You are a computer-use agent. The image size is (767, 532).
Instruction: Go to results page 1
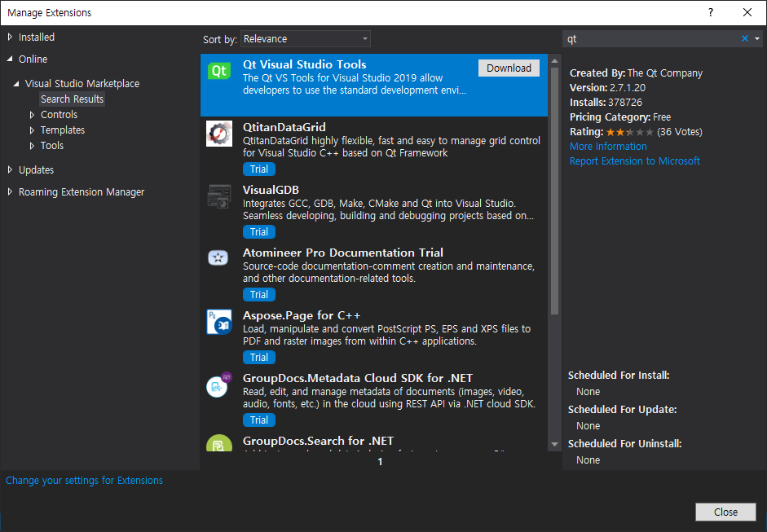[380, 462]
